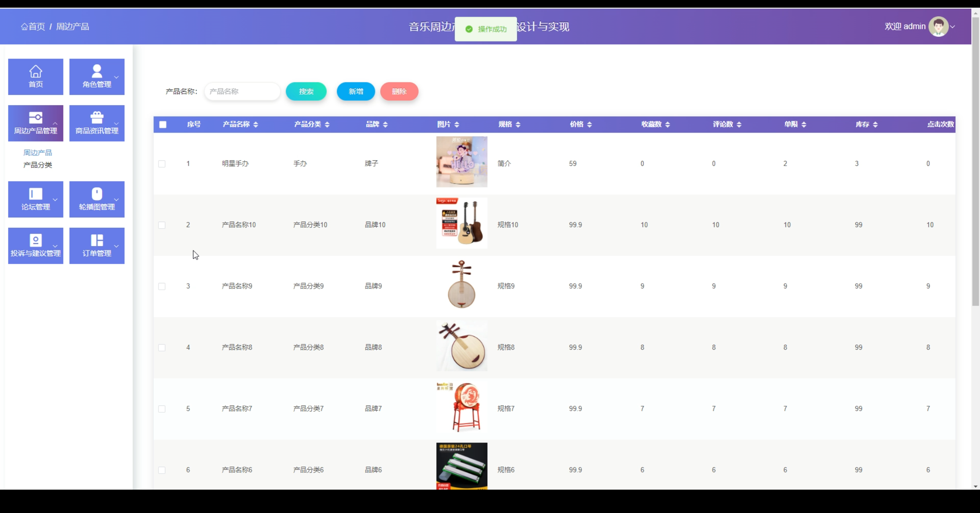Viewport: 980px width, 513px height.
Task: Open the admin avatar dropdown arrow
Action: pyautogui.click(x=952, y=27)
